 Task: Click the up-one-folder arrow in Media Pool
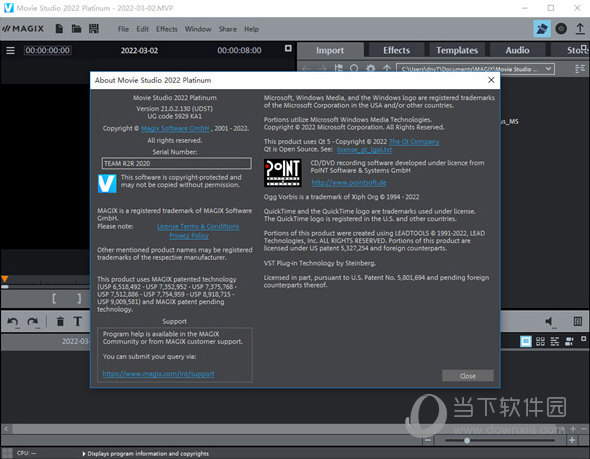(x=387, y=68)
